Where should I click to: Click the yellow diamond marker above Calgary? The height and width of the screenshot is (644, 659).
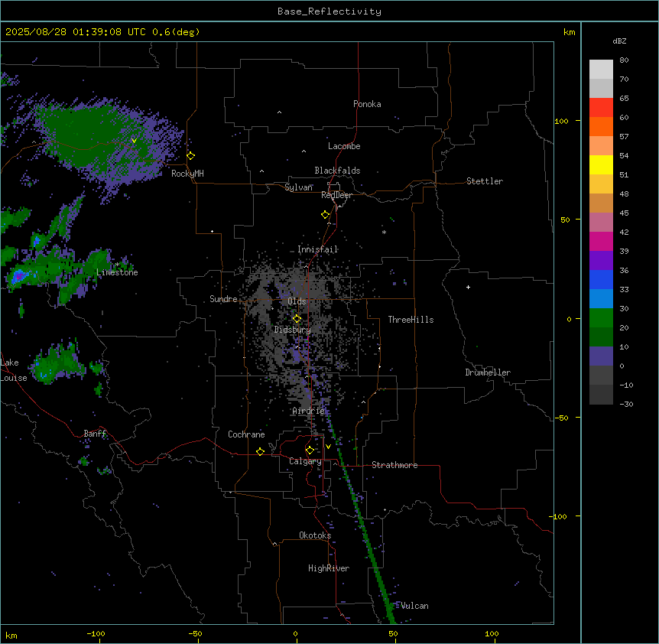310,450
